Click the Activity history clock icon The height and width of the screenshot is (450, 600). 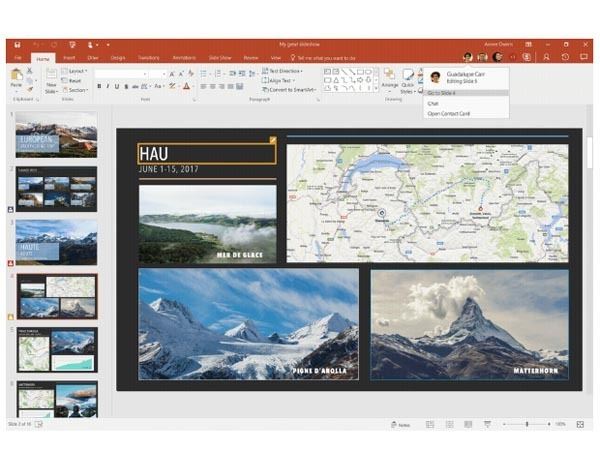pos(565,57)
